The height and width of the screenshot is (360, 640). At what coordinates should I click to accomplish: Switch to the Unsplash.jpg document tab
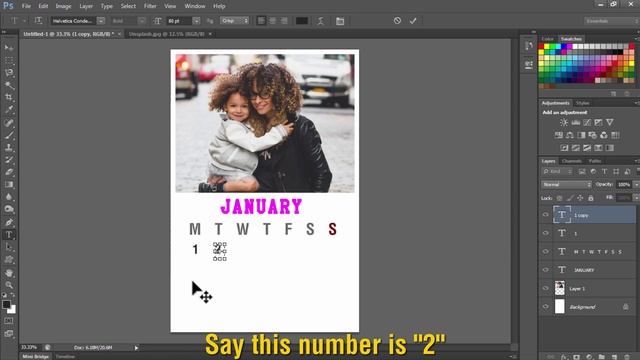tap(167, 34)
